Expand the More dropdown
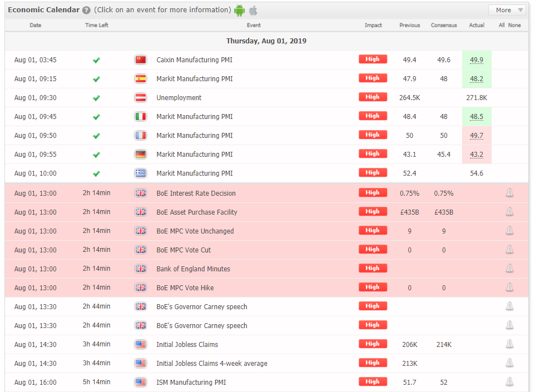 507,10
